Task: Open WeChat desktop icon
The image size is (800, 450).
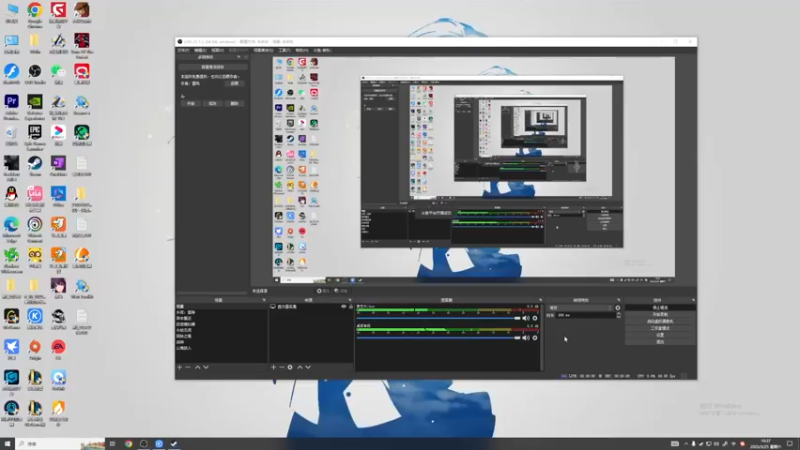Action: (58, 74)
